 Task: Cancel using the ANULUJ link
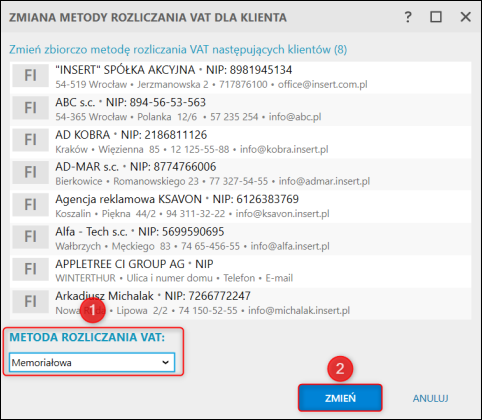click(x=430, y=398)
